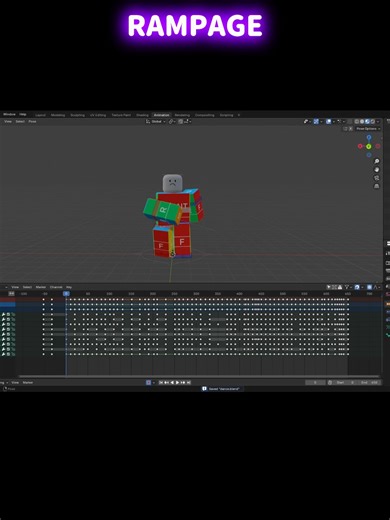
Task: Play animation in reverse
Action: [x=172, y=382]
